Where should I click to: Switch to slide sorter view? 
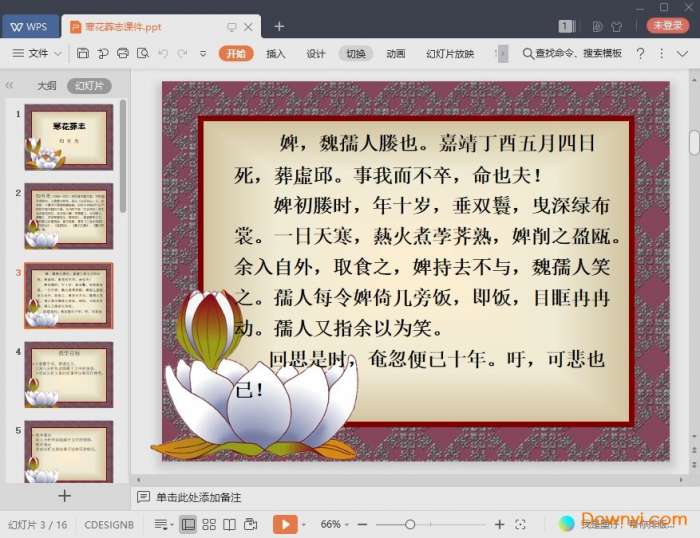click(x=209, y=525)
